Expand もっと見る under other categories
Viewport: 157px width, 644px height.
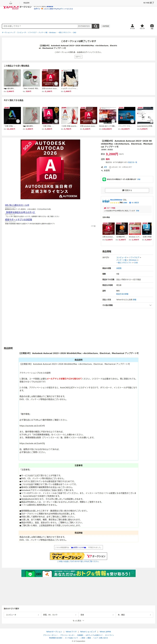(x=78, y=620)
